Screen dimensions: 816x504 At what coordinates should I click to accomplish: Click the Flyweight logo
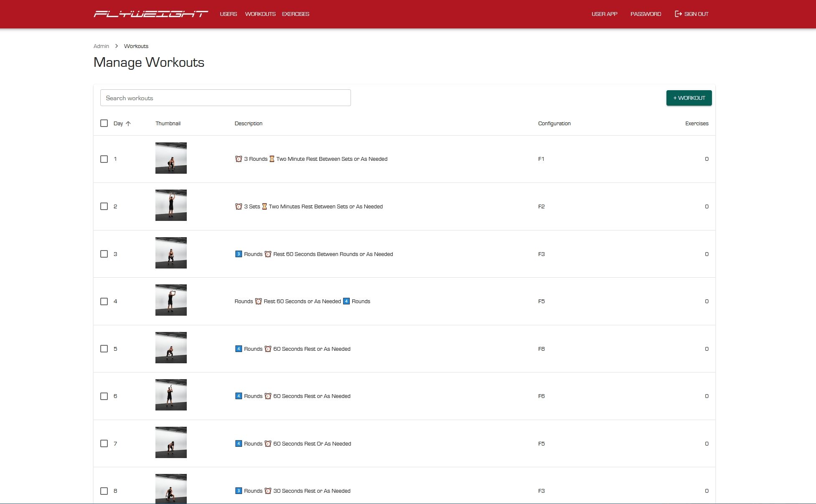pos(151,14)
